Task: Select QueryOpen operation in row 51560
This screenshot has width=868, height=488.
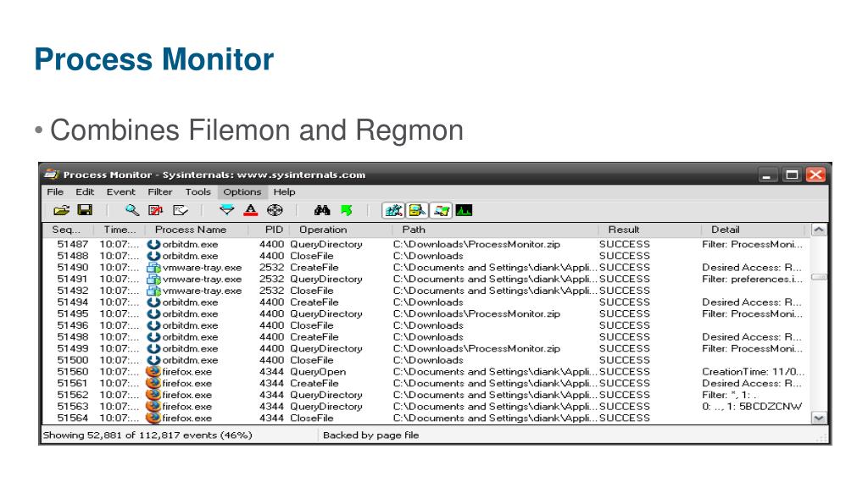Action: pyautogui.click(x=318, y=372)
